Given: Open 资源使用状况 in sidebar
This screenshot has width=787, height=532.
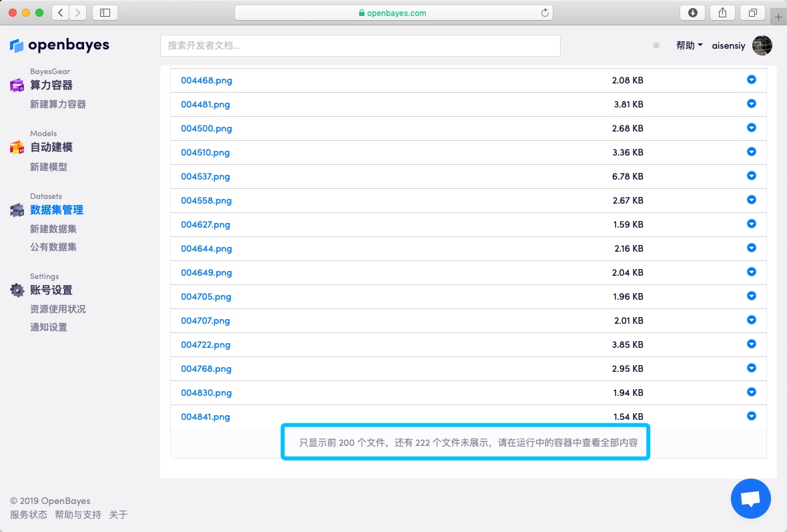Looking at the screenshot, I should click(58, 309).
